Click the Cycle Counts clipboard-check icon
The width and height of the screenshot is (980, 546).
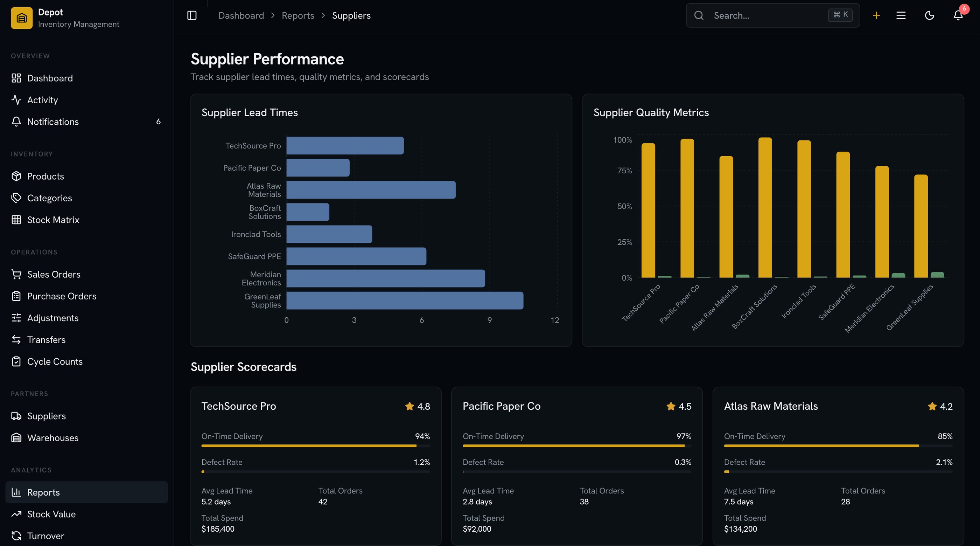[16, 361]
